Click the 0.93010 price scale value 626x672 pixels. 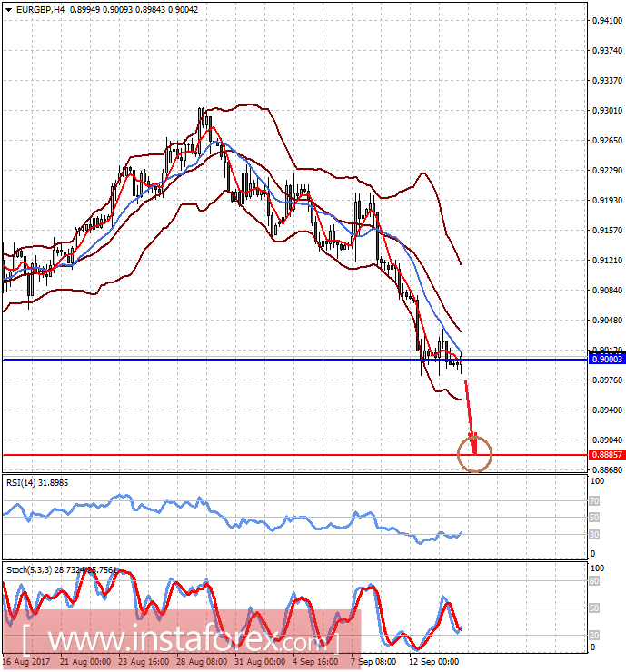tap(607, 111)
